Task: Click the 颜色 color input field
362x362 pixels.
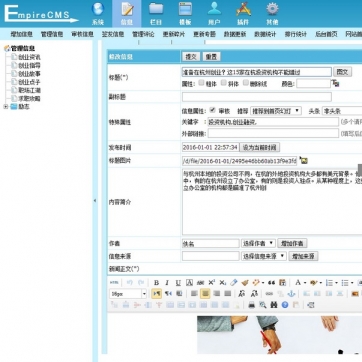Action: (x=313, y=83)
